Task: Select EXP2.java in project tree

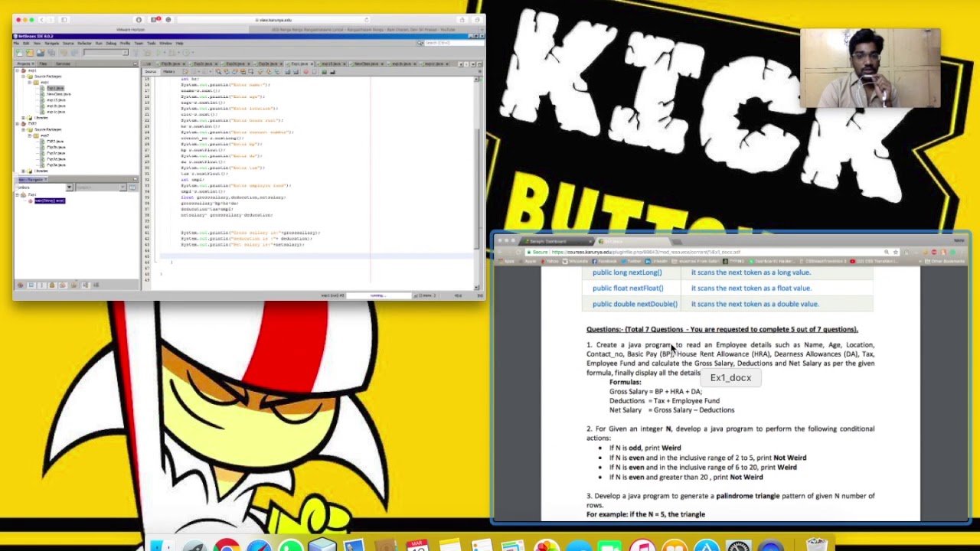Action: click(x=55, y=142)
